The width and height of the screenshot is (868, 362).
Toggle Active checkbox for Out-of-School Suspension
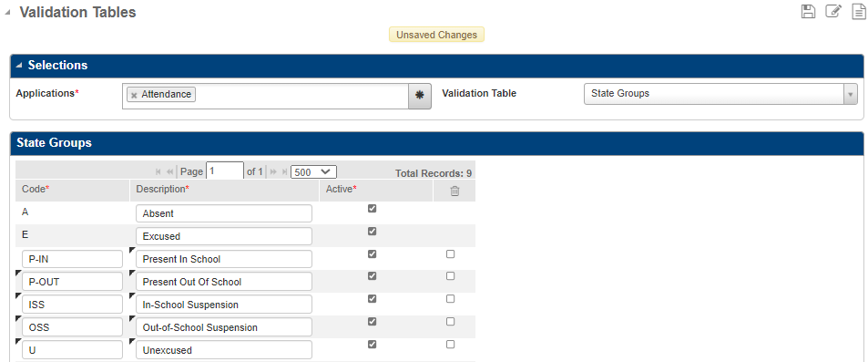[372, 322]
